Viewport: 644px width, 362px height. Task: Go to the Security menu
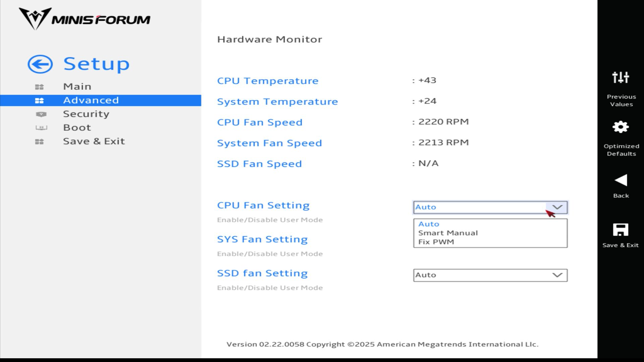86,114
